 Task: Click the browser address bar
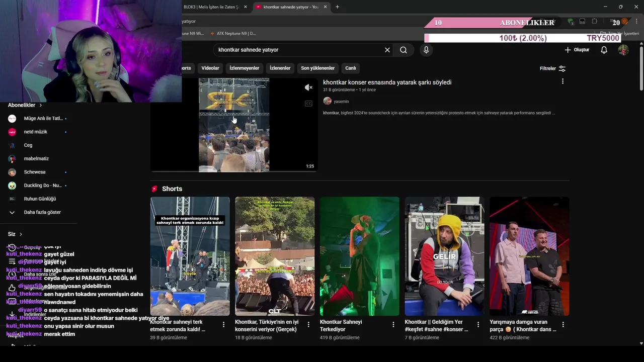pos(302,22)
